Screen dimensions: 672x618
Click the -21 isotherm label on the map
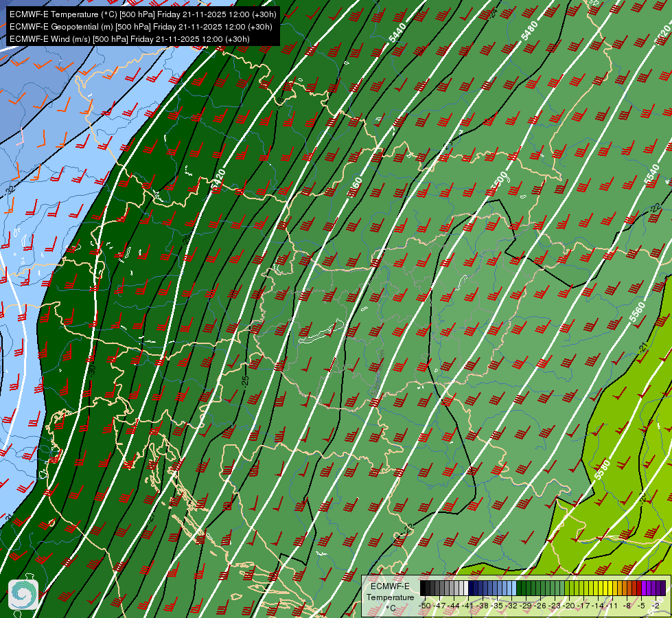(x=644, y=347)
